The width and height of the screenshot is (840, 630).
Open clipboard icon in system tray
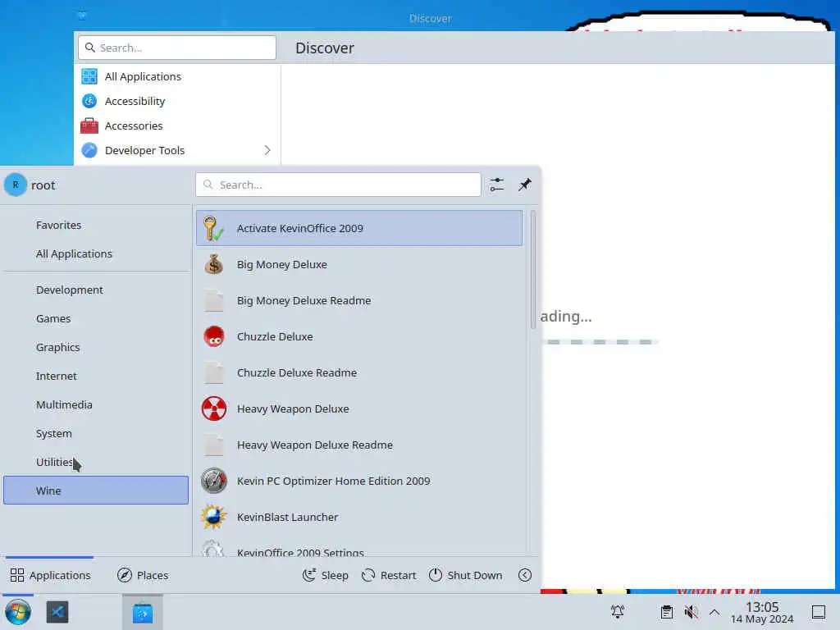point(666,611)
